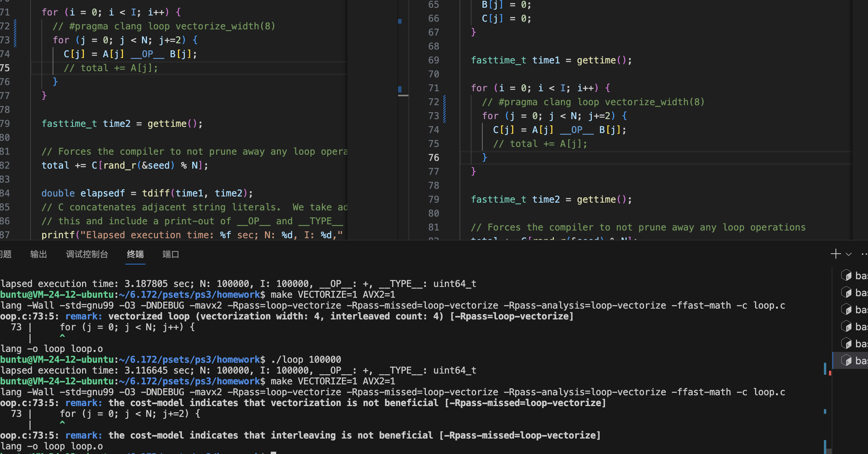Image resolution: width=868 pixels, height=454 pixels.
Task: Click the left editor's minimap slider
Action: pos(403,95)
